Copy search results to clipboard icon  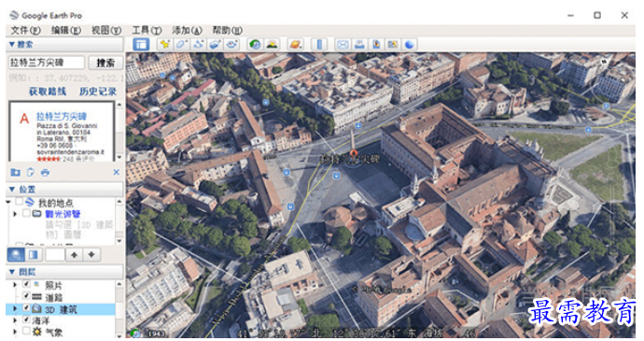coord(31,172)
